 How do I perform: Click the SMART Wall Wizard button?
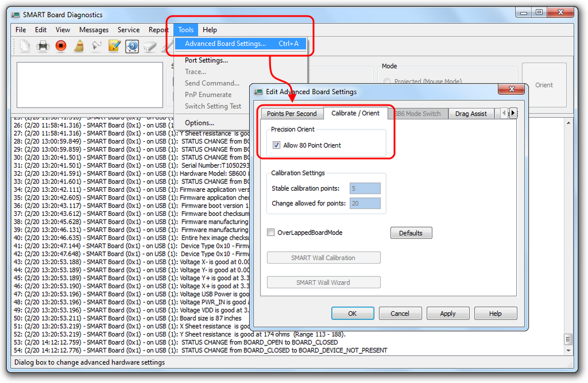323,282
